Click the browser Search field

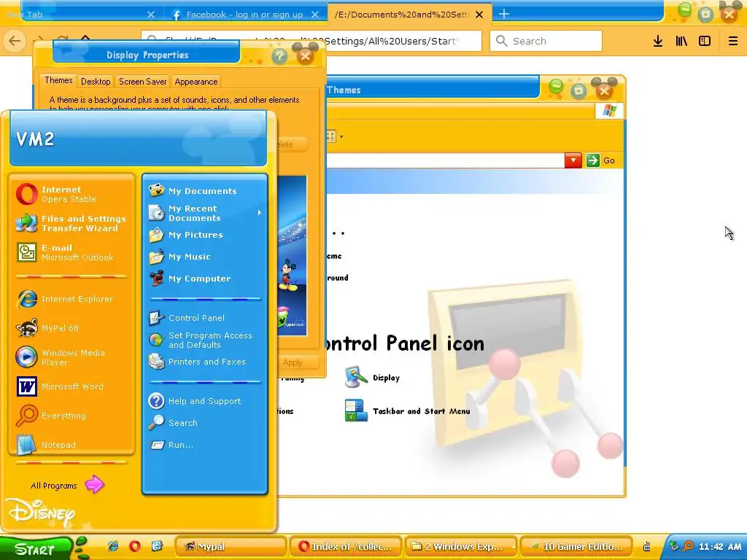(546, 41)
